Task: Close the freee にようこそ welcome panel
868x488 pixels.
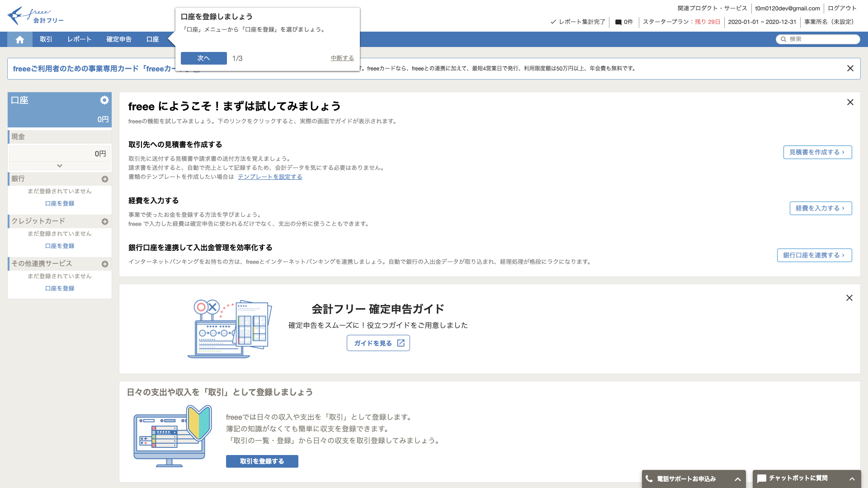Action: click(850, 102)
